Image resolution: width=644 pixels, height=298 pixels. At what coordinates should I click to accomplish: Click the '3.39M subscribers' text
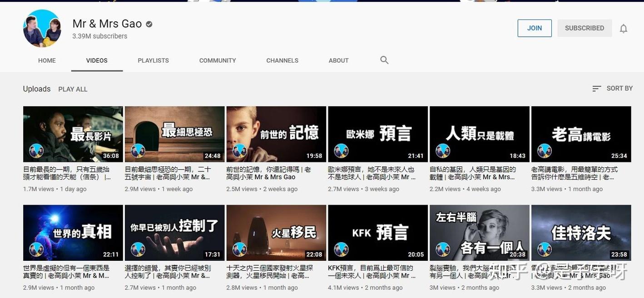coord(100,36)
